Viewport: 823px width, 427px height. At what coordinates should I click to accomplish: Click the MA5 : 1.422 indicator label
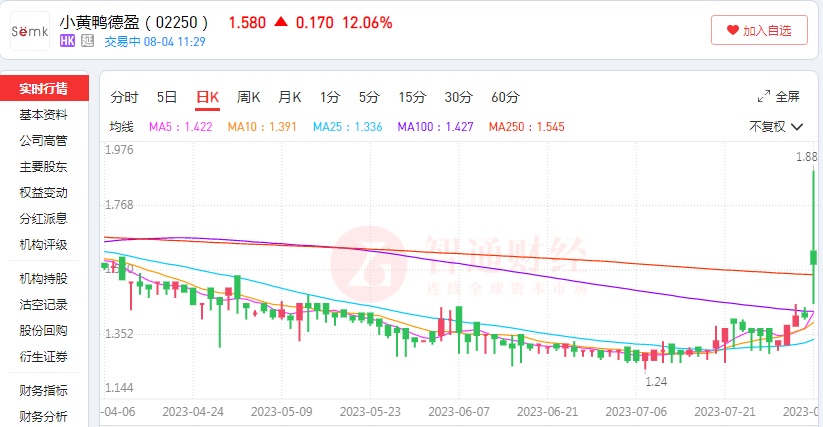181,127
